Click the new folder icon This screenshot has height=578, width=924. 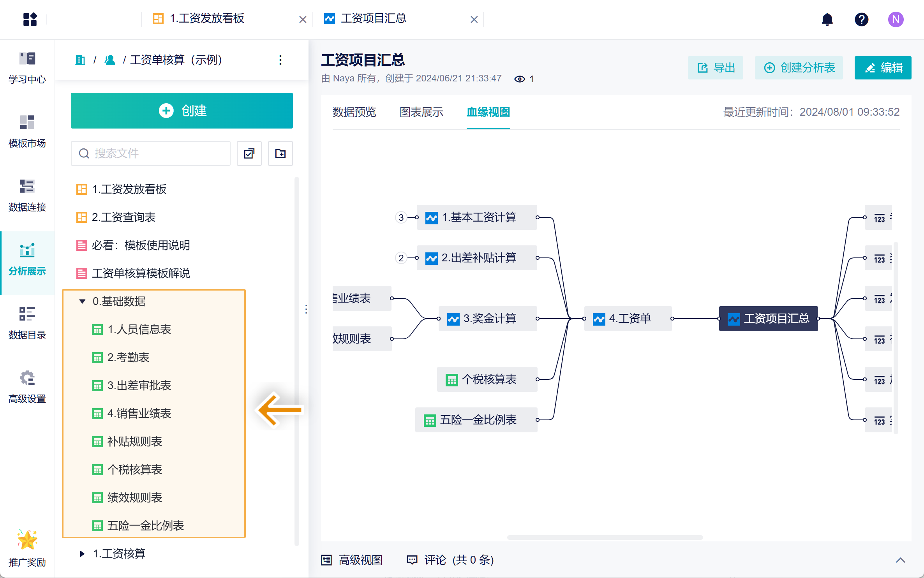[280, 153]
